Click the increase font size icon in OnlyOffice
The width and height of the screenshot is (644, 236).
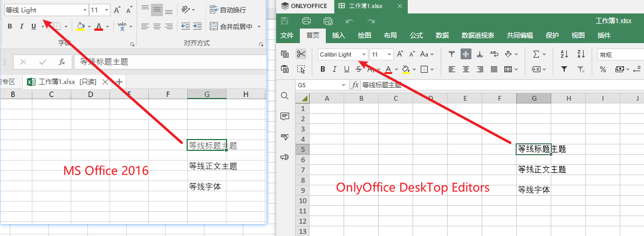(400, 54)
